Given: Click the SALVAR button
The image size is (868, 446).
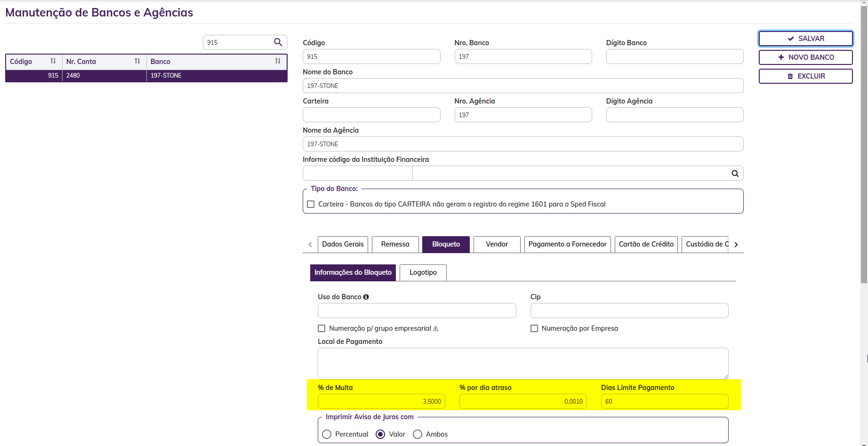Looking at the screenshot, I should coord(805,39).
